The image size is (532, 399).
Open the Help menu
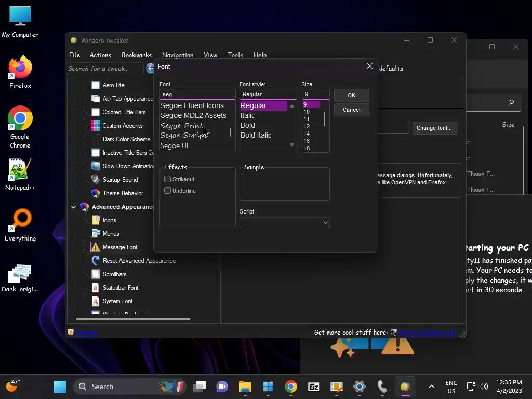coord(260,55)
